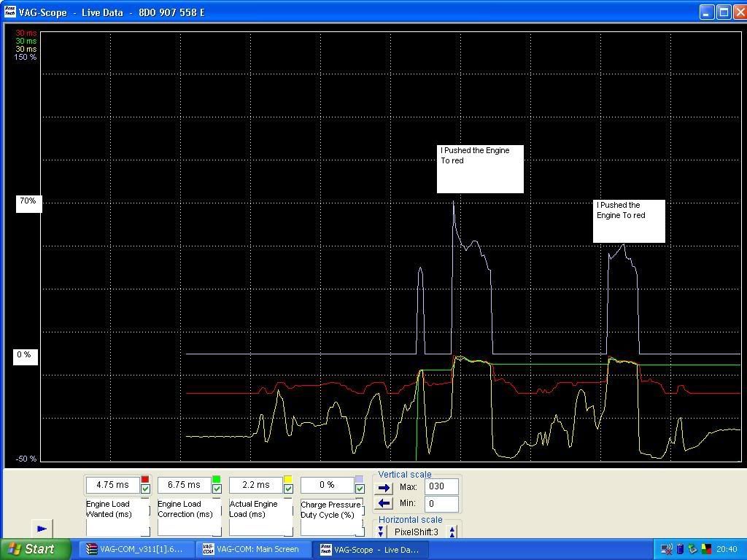Click the left PixelShift double-arrow stepper

tap(381, 532)
